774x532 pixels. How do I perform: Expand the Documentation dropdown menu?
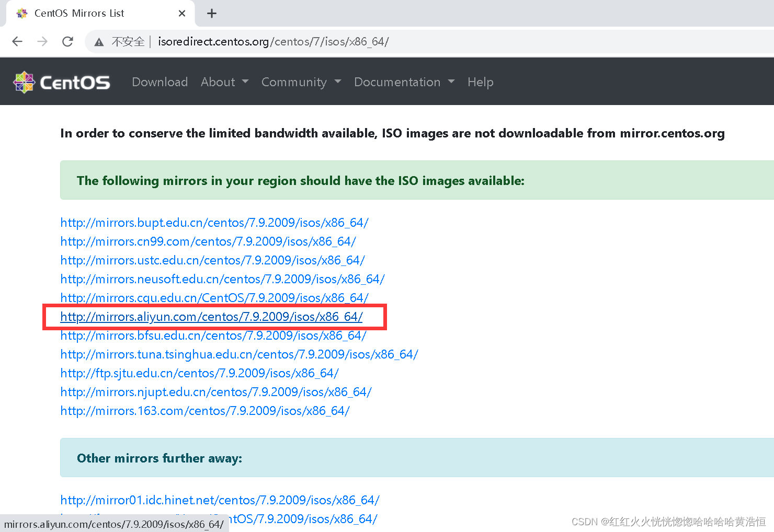pyautogui.click(x=404, y=82)
